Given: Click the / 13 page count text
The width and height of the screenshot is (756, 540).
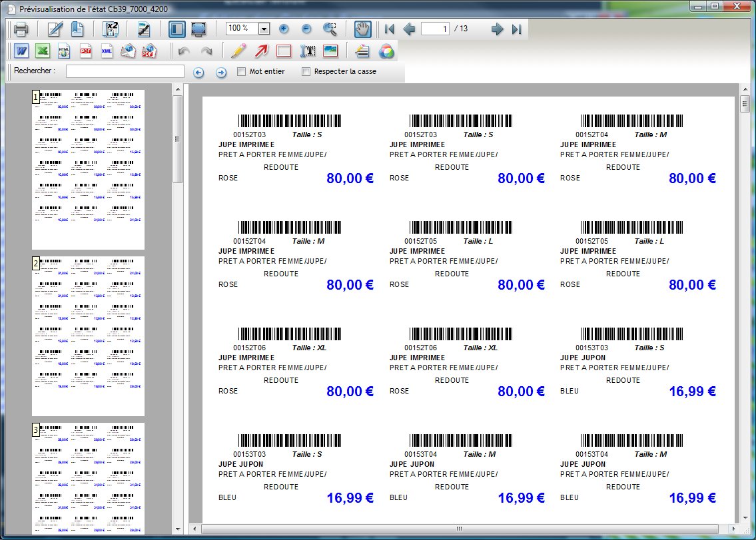Looking at the screenshot, I should point(461,29).
